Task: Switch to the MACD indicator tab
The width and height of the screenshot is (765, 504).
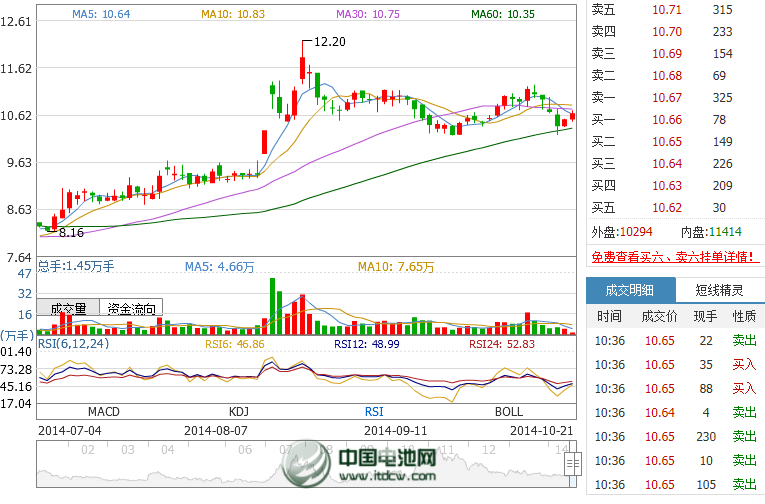Action: [103, 411]
